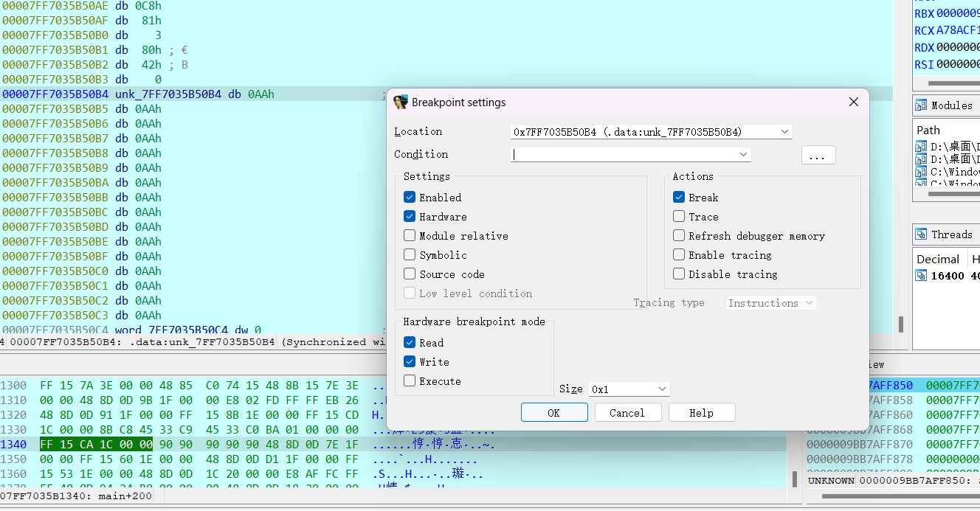Click the Cancel button
The image size is (980, 511).
pos(627,413)
